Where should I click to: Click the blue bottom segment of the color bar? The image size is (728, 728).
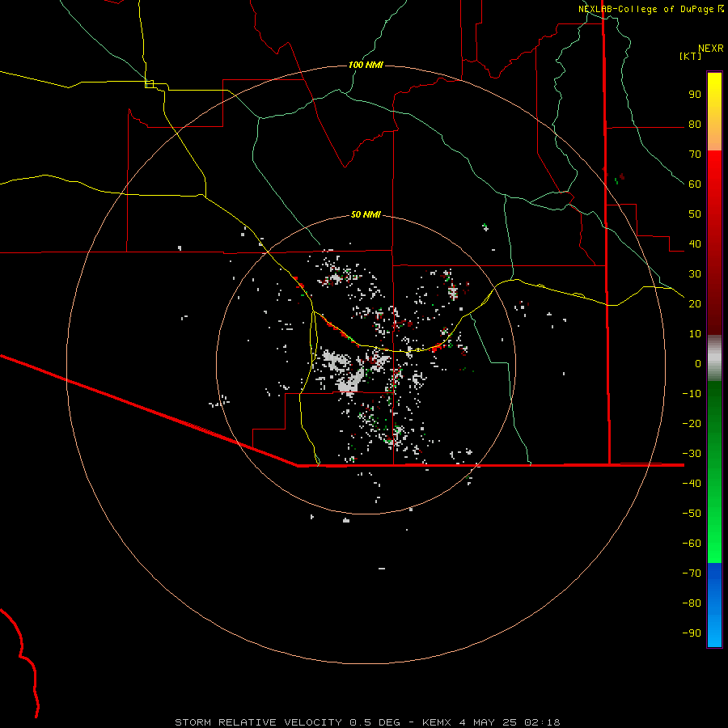(714, 605)
